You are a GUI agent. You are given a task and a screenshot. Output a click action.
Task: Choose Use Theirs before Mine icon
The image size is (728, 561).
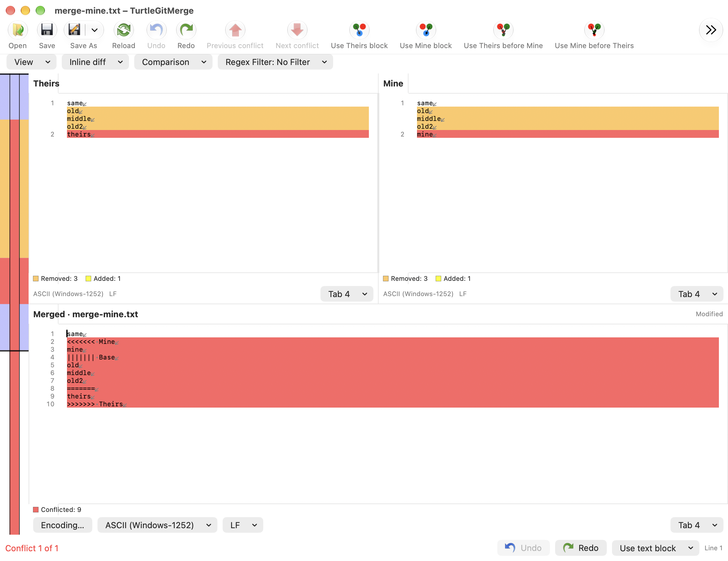(x=503, y=30)
